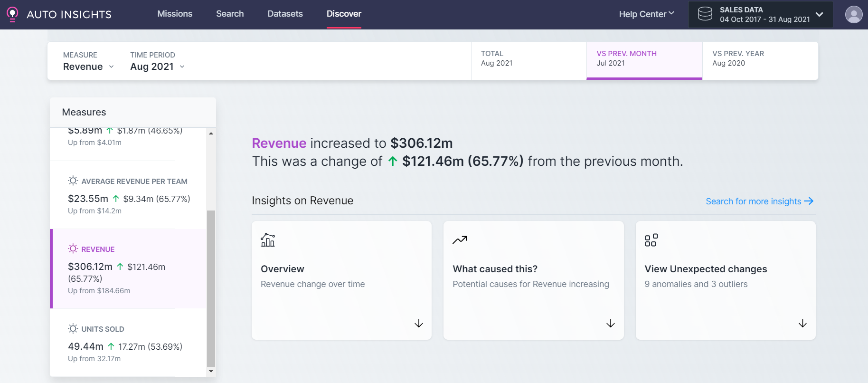
Task: Open the Datasets menu item
Action: pos(285,14)
